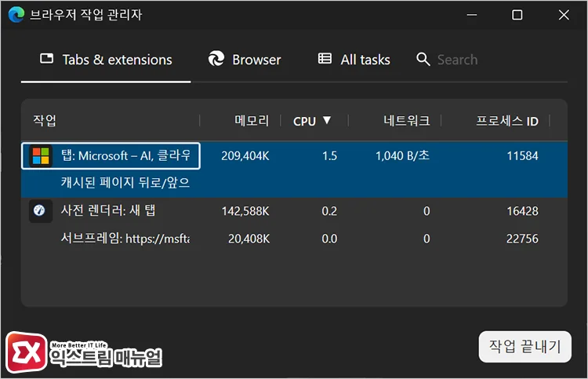Screen dimensions: 588x379
Task: Sort by the 메모리 column header
Action: [252, 121]
